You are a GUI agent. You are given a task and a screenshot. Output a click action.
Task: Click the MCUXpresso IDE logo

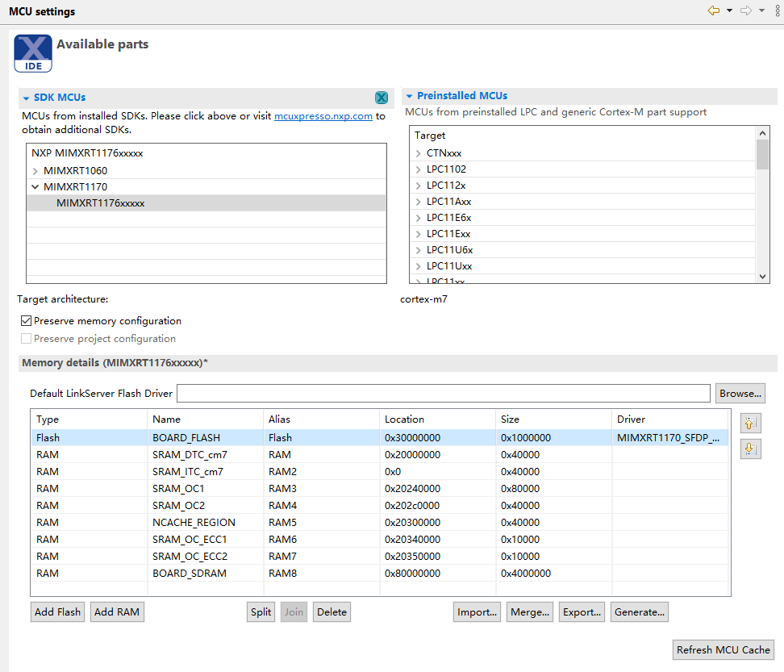tap(33, 53)
